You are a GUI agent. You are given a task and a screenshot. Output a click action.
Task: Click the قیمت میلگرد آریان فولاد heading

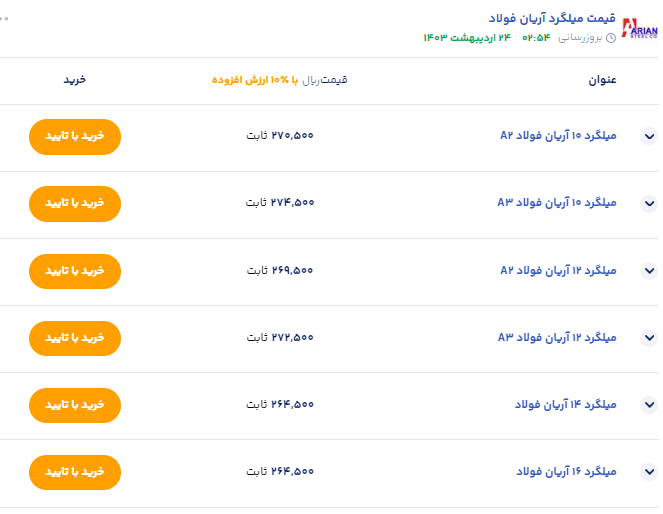[x=551, y=19]
